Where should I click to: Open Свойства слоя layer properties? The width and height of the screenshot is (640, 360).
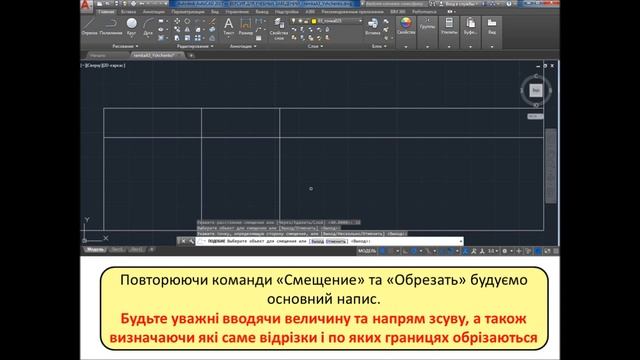pos(279,29)
